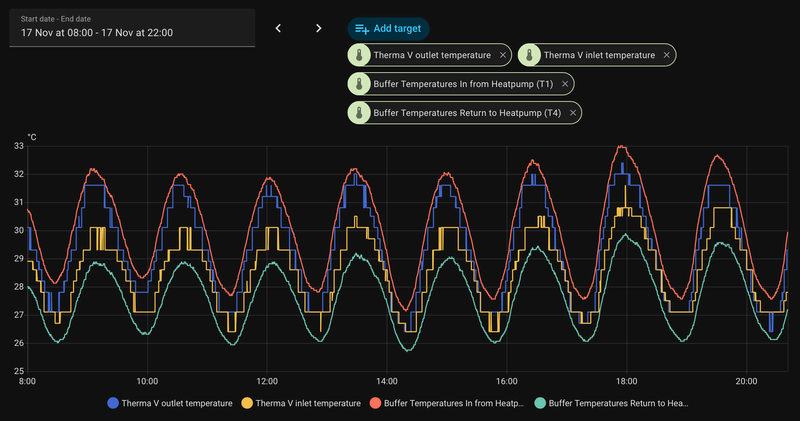The height and width of the screenshot is (421, 800).
Task: Click Therma V inlet temperature legend label
Action: click(x=308, y=403)
